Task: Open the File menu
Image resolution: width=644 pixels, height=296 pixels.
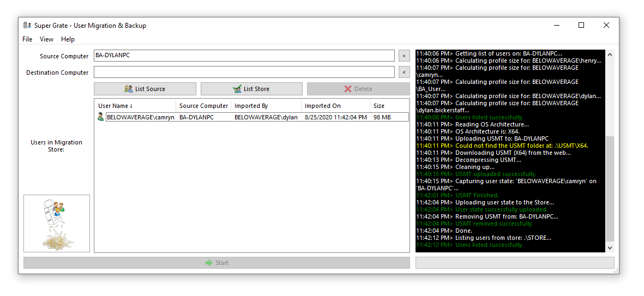Action: 27,39
